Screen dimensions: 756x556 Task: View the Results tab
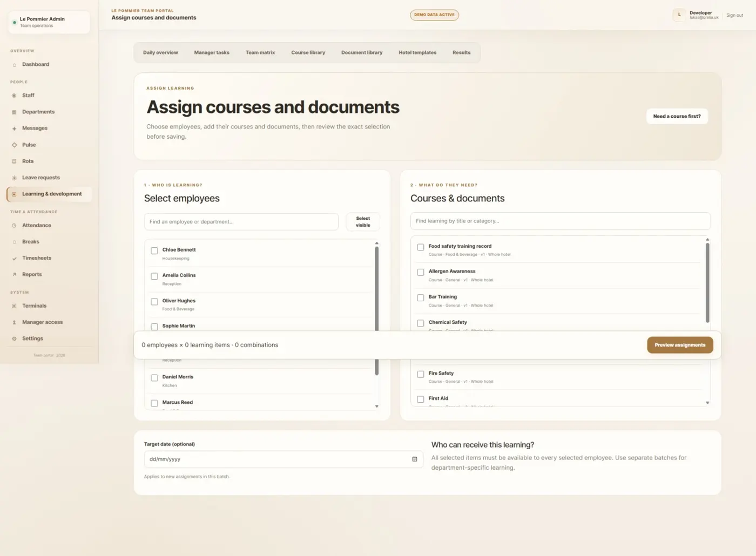[x=462, y=53]
